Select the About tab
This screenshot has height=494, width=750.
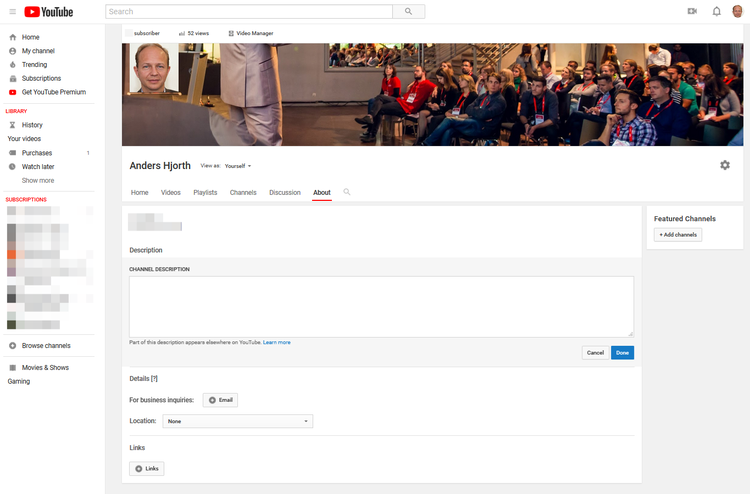[x=322, y=192]
